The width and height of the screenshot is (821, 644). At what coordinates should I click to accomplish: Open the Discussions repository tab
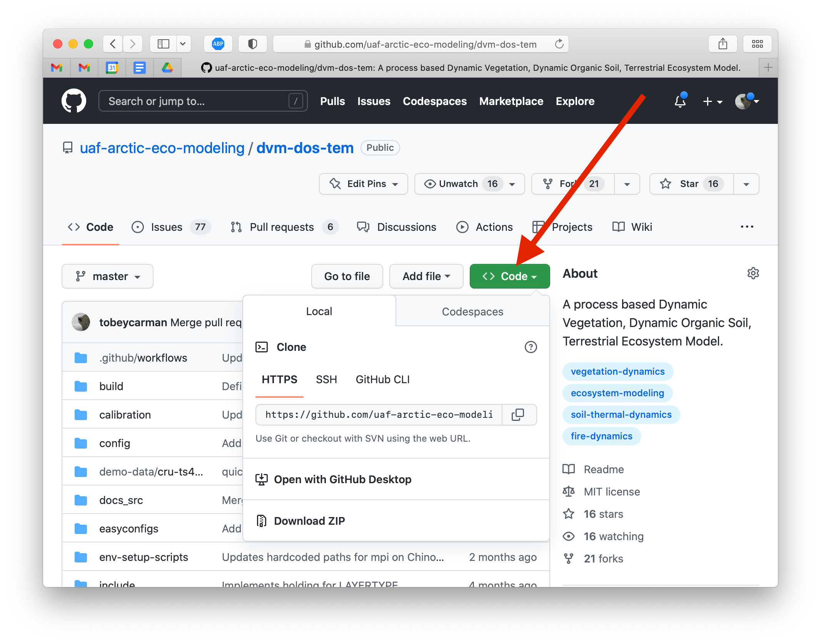click(397, 227)
